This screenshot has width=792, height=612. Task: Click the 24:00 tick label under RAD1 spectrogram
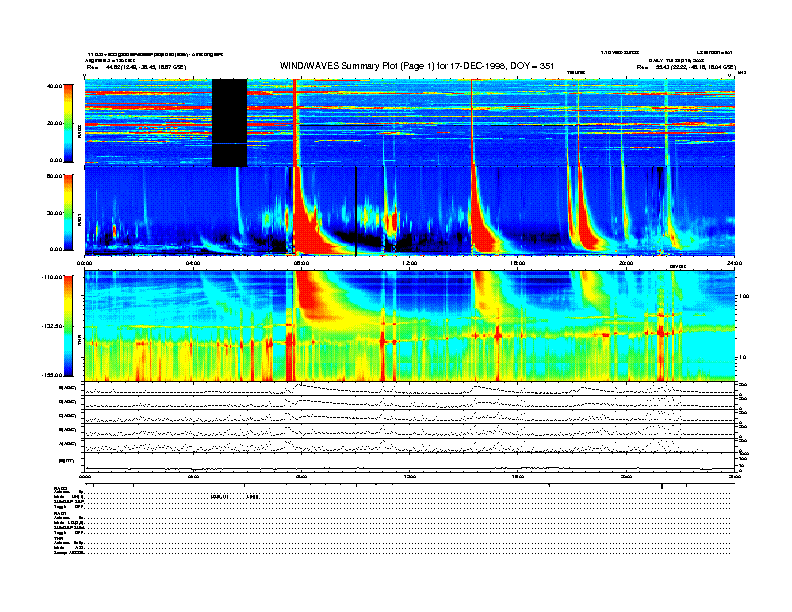point(734,263)
